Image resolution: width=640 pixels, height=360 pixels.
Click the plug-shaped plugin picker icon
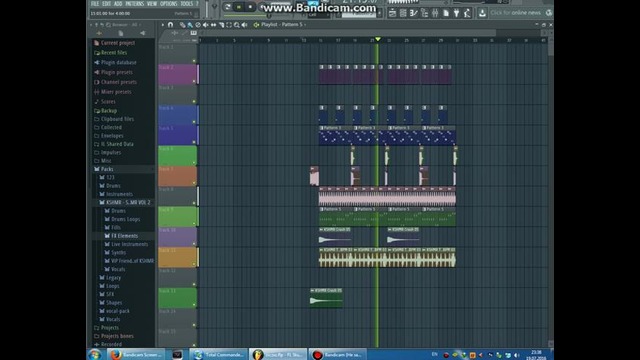pyautogui.click(x=456, y=13)
